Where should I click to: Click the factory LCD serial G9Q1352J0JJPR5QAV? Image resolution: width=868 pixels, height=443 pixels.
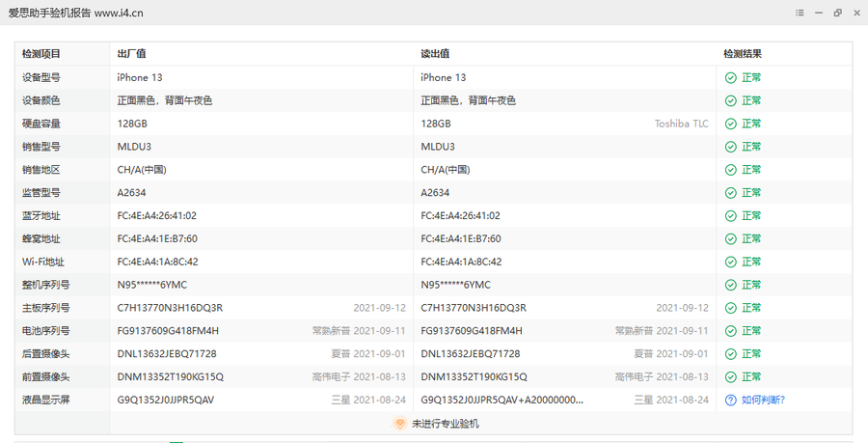pyautogui.click(x=166, y=400)
